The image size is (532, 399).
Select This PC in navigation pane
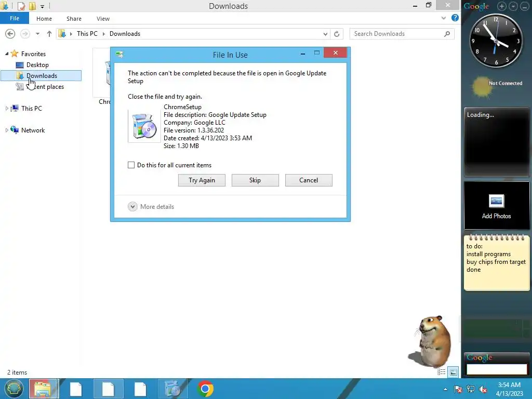click(32, 108)
